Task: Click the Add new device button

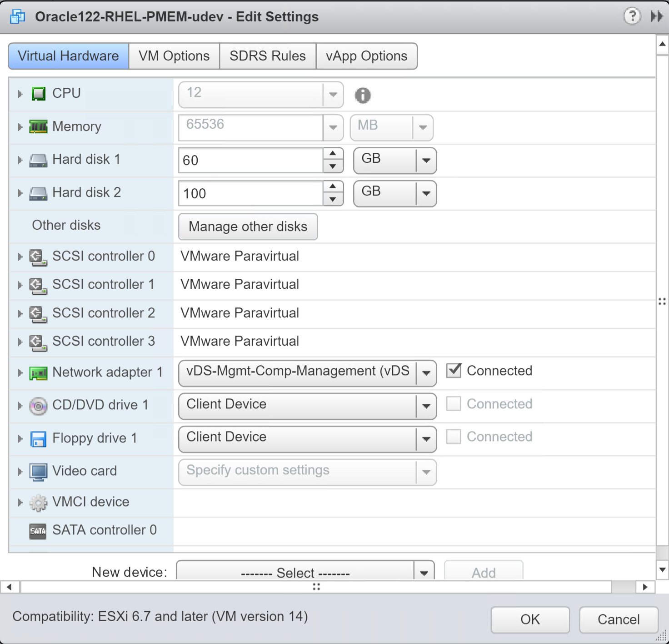Action: [x=484, y=571]
